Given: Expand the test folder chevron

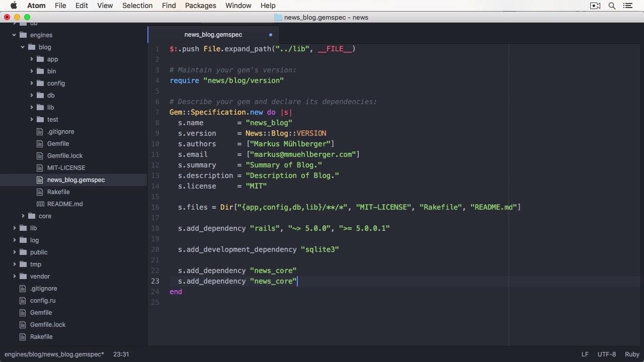Looking at the screenshot, I should click(32, 119).
